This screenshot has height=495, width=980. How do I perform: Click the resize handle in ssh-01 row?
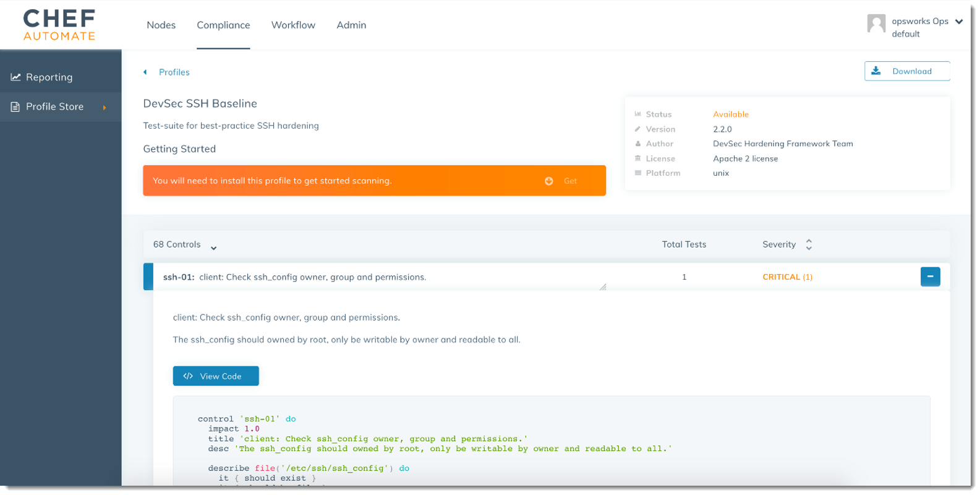[x=603, y=286]
